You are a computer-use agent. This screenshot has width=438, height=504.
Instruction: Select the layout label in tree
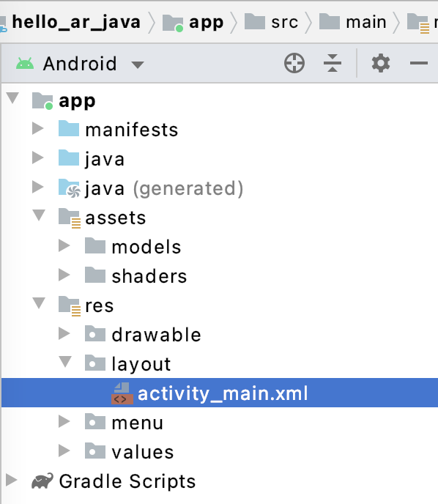coord(141,365)
